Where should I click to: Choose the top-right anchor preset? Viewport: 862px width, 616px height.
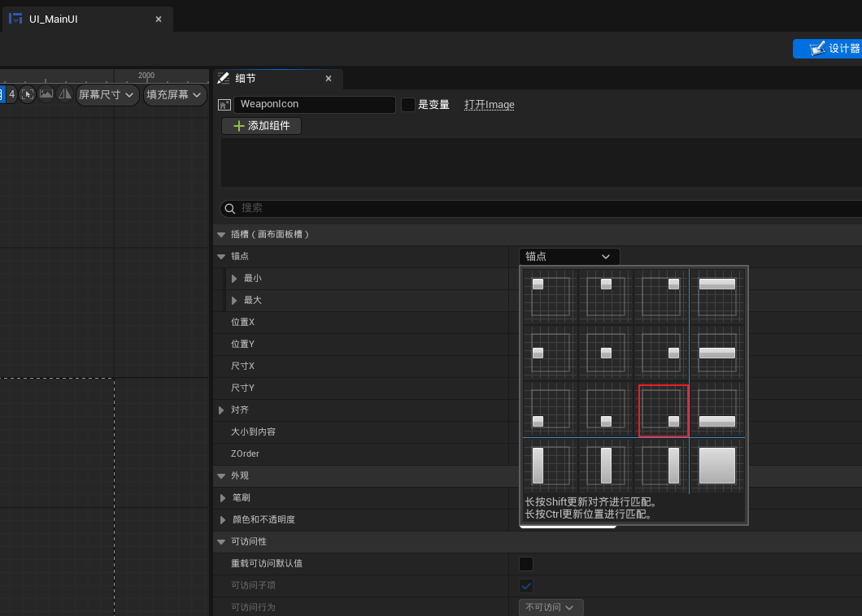661,296
